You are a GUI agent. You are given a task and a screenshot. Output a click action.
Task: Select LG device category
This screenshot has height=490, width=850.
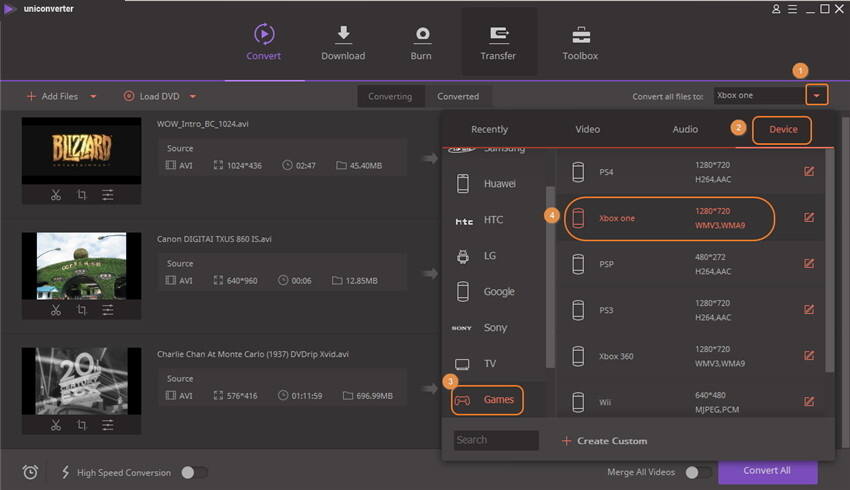[494, 256]
